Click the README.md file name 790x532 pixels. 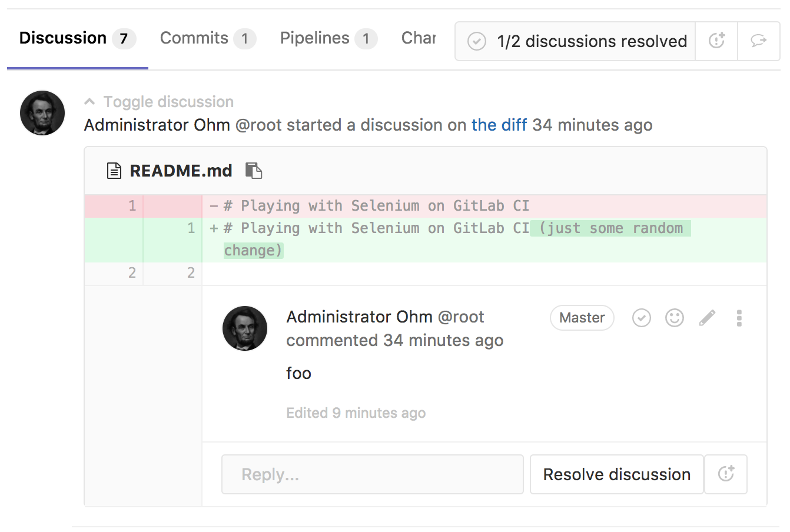[x=181, y=171]
